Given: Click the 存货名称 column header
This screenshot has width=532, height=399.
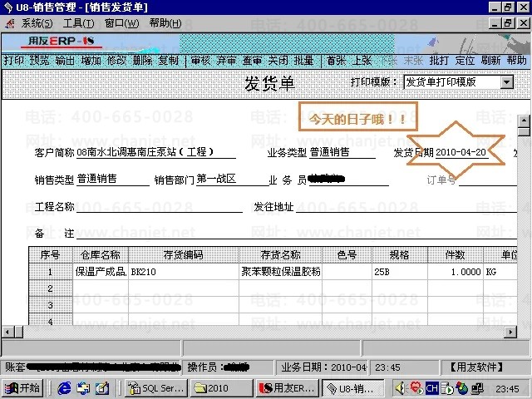Looking at the screenshot, I should point(280,255).
